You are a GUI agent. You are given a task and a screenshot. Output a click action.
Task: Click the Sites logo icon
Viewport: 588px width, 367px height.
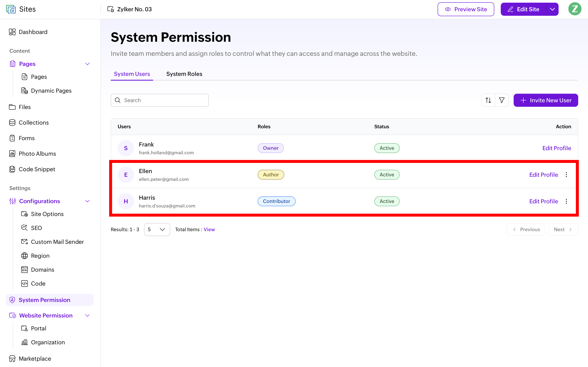tap(11, 9)
